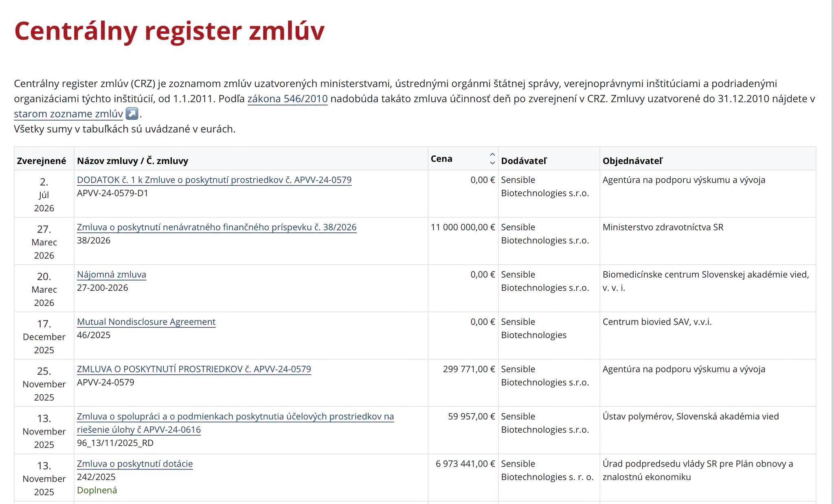Open the Mutual Nondisclosure Agreement link
834x504 pixels.
click(x=146, y=322)
